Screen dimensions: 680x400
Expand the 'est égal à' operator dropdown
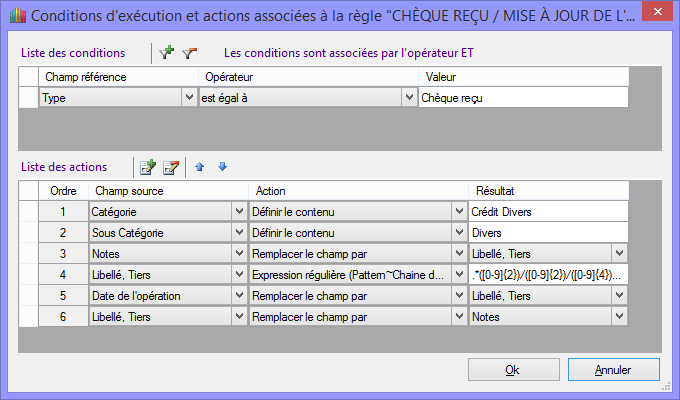coord(408,98)
